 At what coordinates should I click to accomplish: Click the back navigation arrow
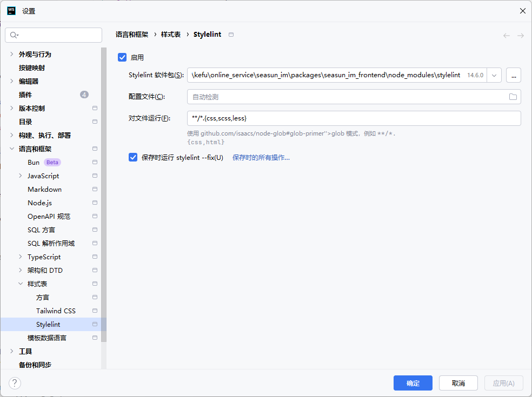tap(507, 36)
